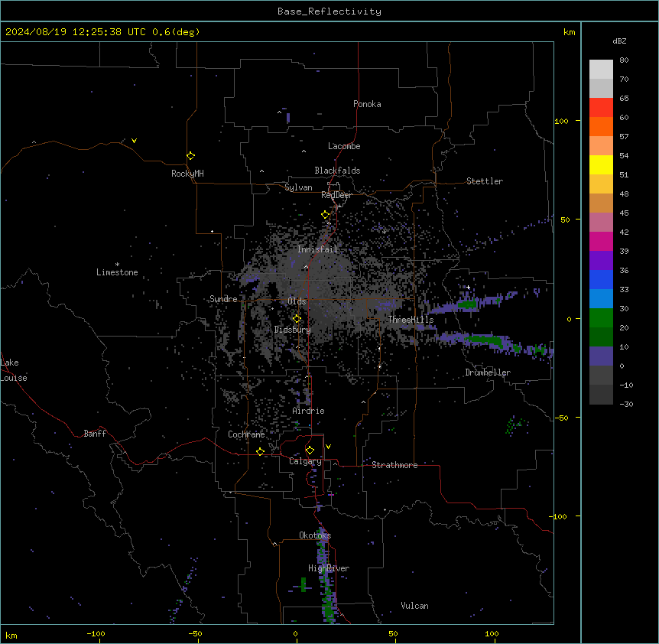Image resolution: width=659 pixels, height=644 pixels.
Task: Select the purple 39-36 dBZ legend swatch
Action: [601, 261]
